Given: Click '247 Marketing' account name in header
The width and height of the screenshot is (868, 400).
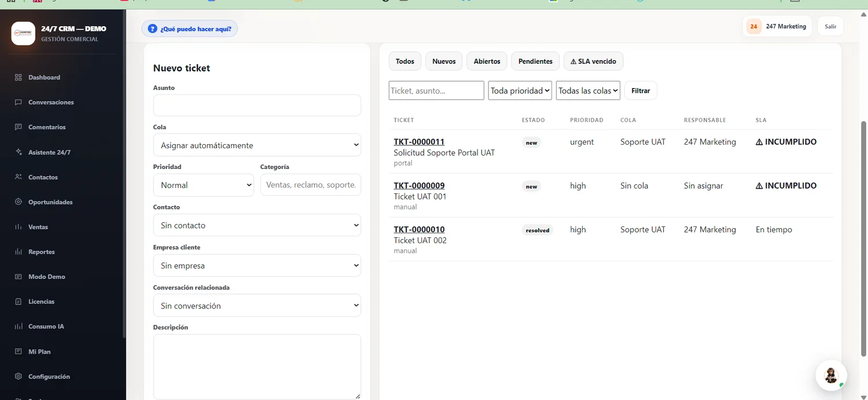Looking at the screenshot, I should point(786,27).
